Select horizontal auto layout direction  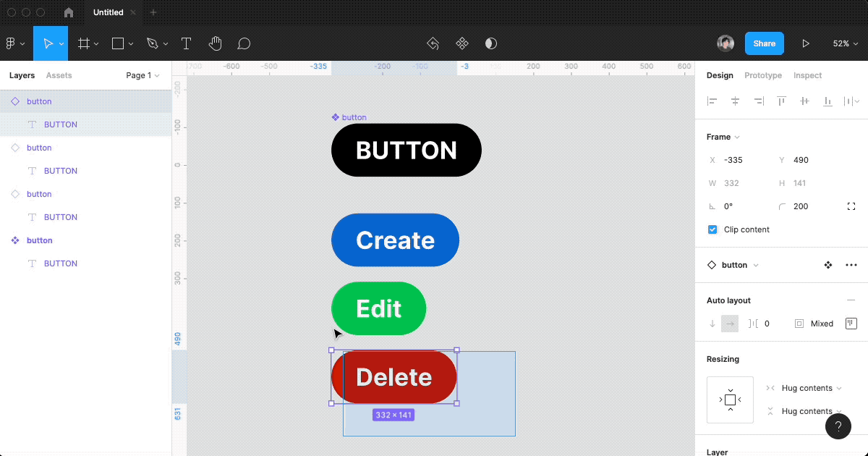coord(730,324)
